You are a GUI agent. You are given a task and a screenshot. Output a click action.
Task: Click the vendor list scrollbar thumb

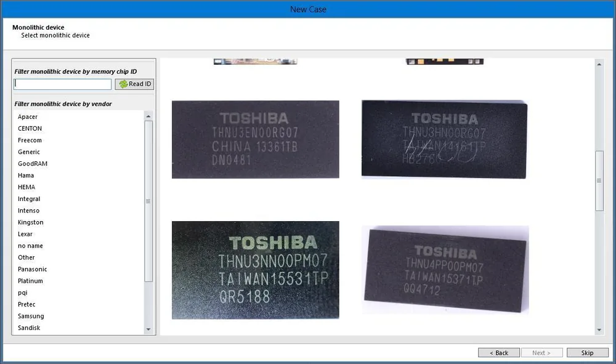(x=148, y=201)
